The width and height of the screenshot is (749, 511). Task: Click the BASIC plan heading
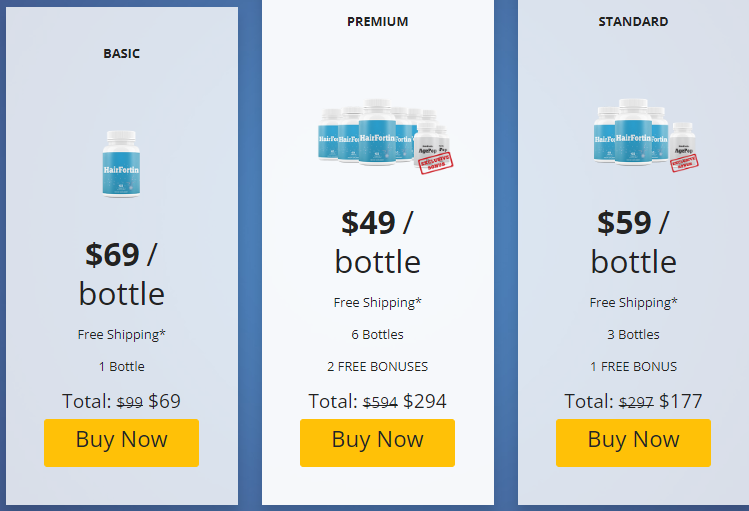pyautogui.click(x=121, y=54)
